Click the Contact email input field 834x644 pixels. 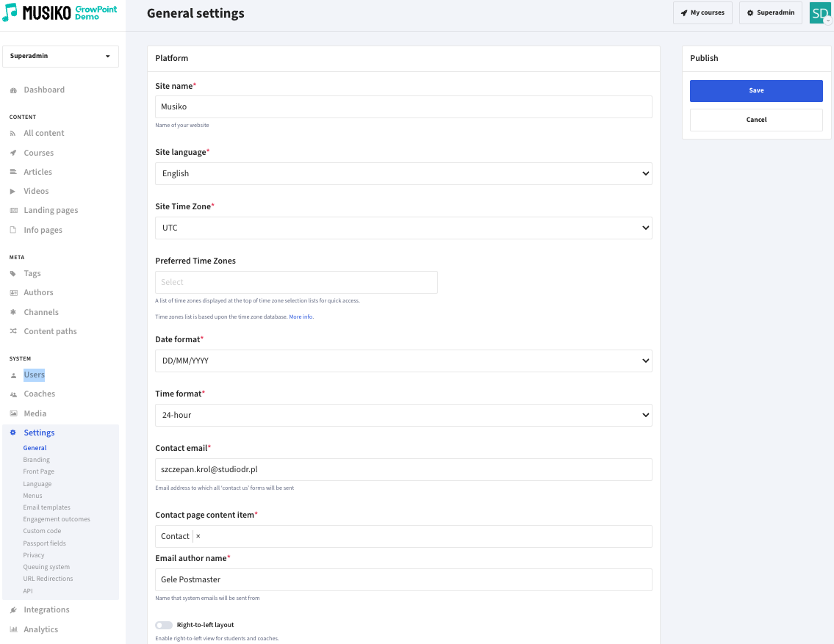403,470
